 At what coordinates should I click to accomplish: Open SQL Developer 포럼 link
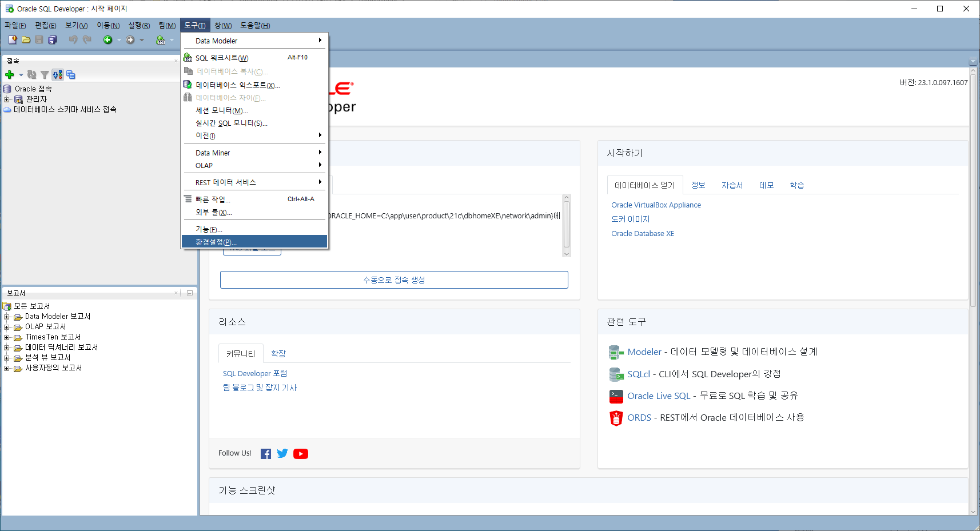pyautogui.click(x=255, y=373)
